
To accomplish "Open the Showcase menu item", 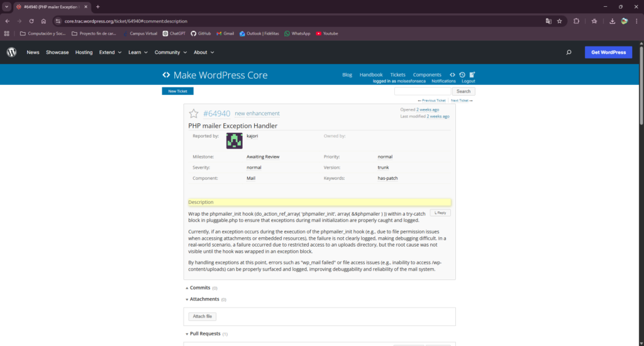I will click(x=57, y=52).
